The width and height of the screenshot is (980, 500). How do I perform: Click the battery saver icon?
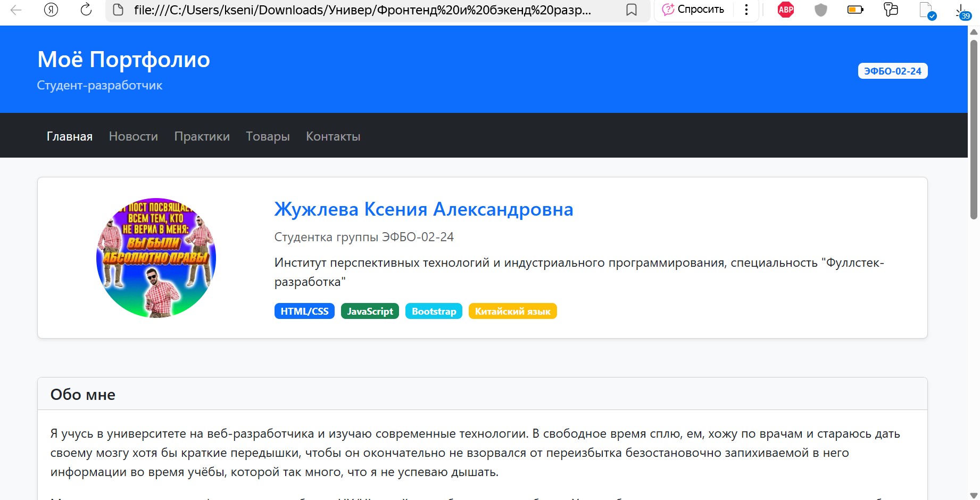(x=855, y=10)
